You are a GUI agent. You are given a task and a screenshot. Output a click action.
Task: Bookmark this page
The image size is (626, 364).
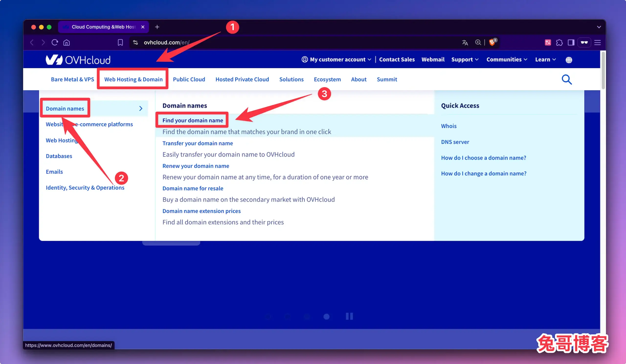120,43
